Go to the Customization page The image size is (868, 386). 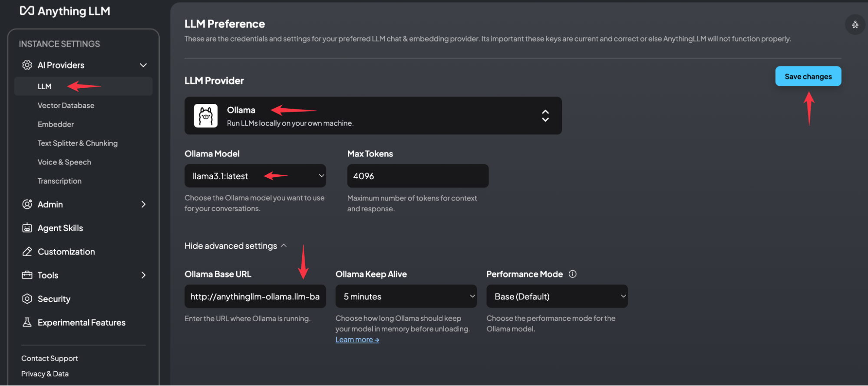(x=66, y=252)
